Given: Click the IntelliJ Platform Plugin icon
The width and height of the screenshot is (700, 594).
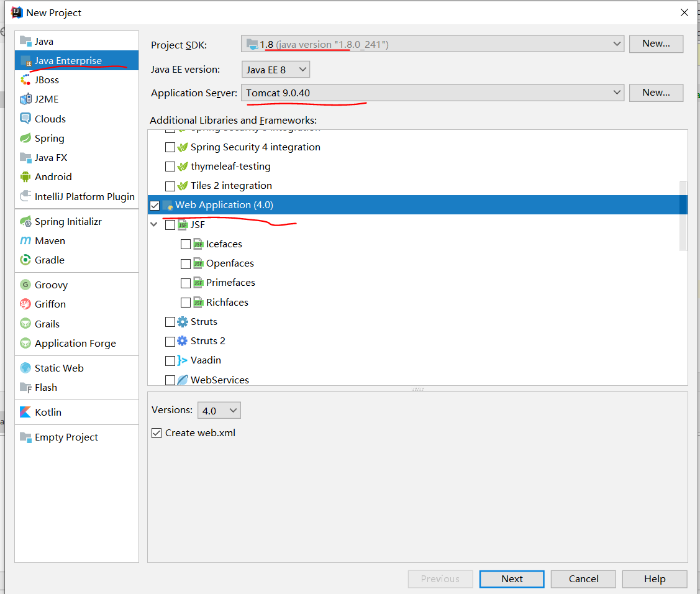Looking at the screenshot, I should pos(25,196).
